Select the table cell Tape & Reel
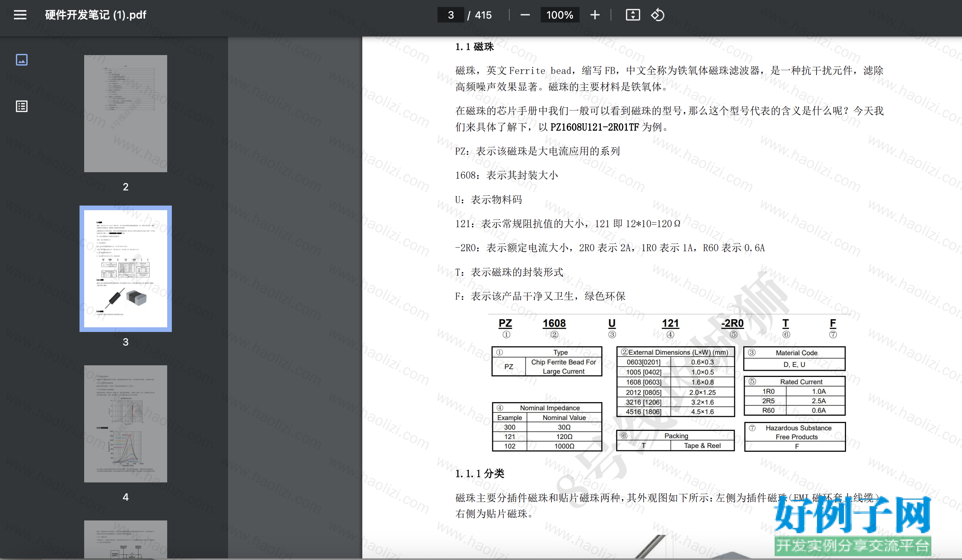The image size is (962, 560). (x=702, y=446)
